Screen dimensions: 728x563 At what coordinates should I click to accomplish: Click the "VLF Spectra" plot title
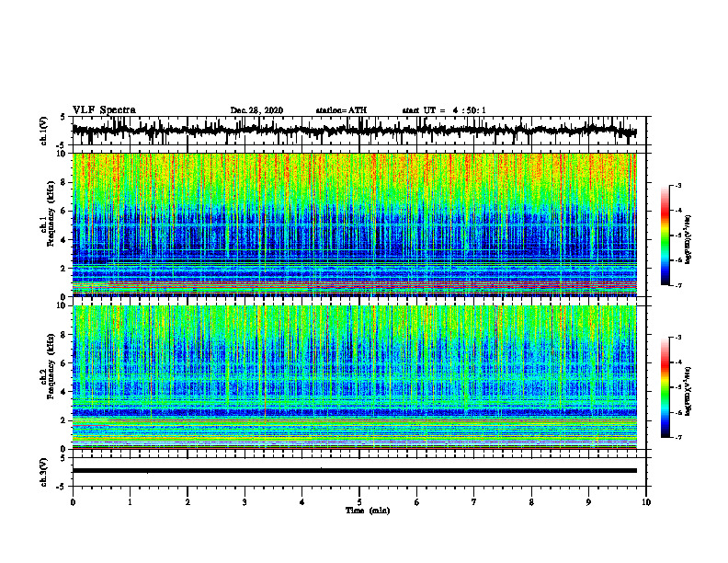coord(104,110)
